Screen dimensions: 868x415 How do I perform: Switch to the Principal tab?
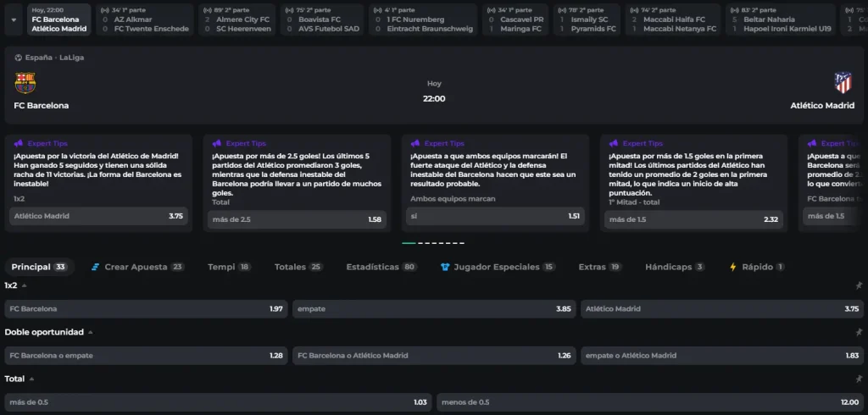click(39, 267)
